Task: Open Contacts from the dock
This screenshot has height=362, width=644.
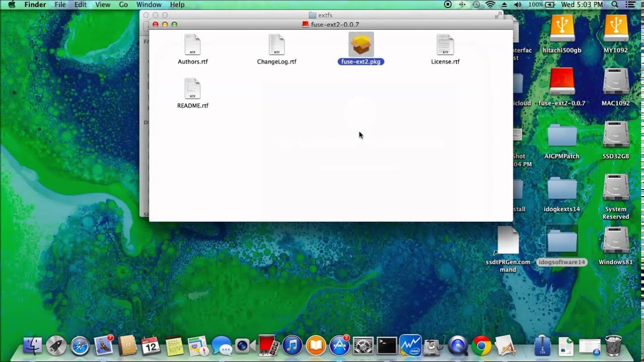Action: tap(127, 346)
